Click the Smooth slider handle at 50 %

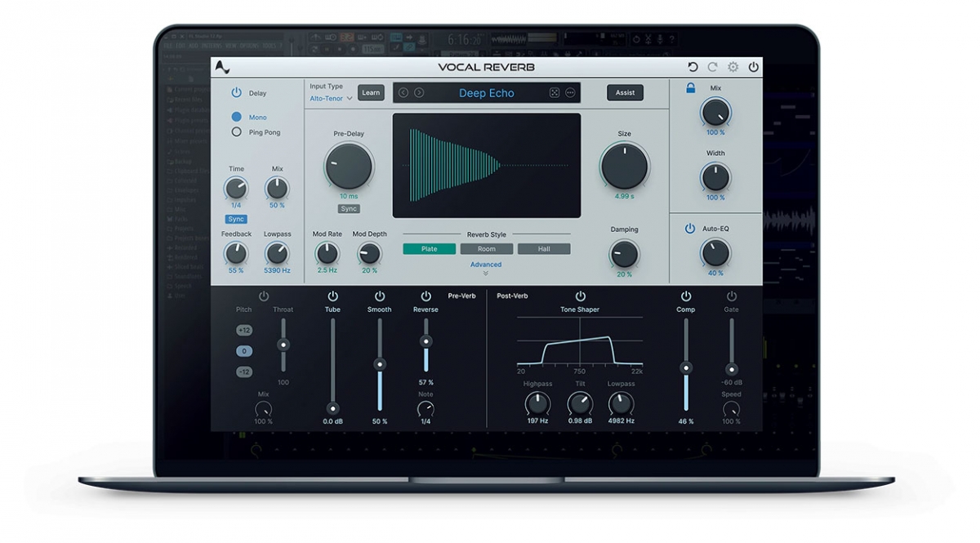pos(379,364)
